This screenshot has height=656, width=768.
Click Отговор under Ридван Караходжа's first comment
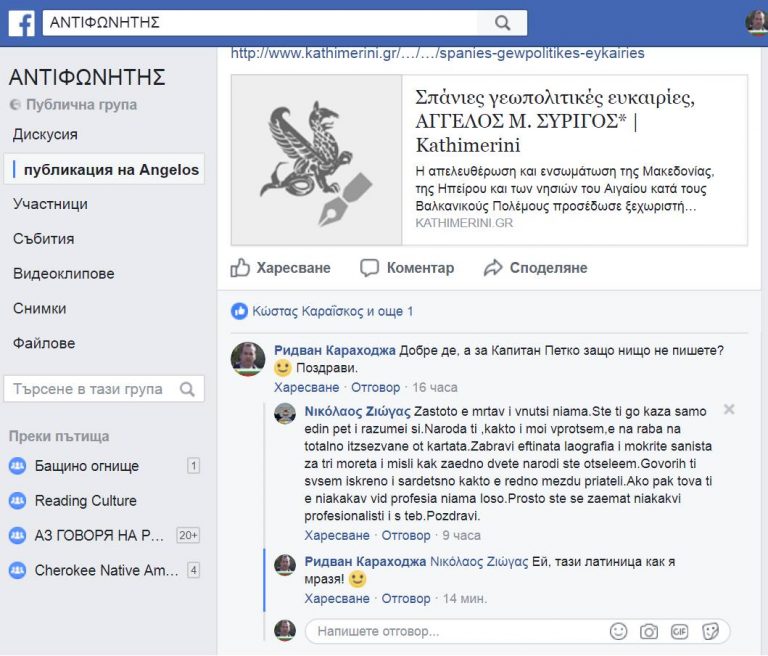click(376, 387)
